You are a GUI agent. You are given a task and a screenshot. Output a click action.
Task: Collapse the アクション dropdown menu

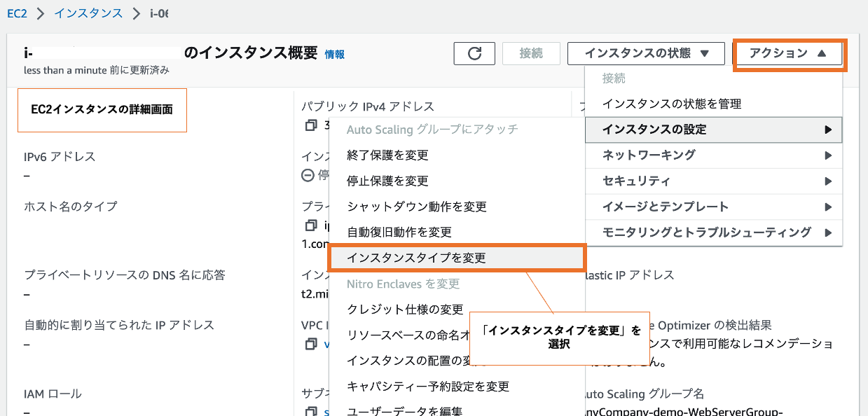click(789, 53)
